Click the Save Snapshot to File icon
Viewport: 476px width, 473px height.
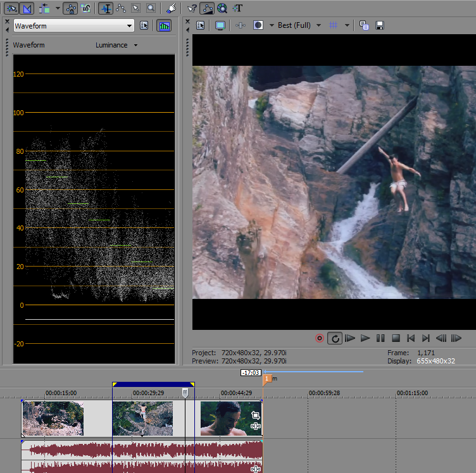click(x=380, y=25)
